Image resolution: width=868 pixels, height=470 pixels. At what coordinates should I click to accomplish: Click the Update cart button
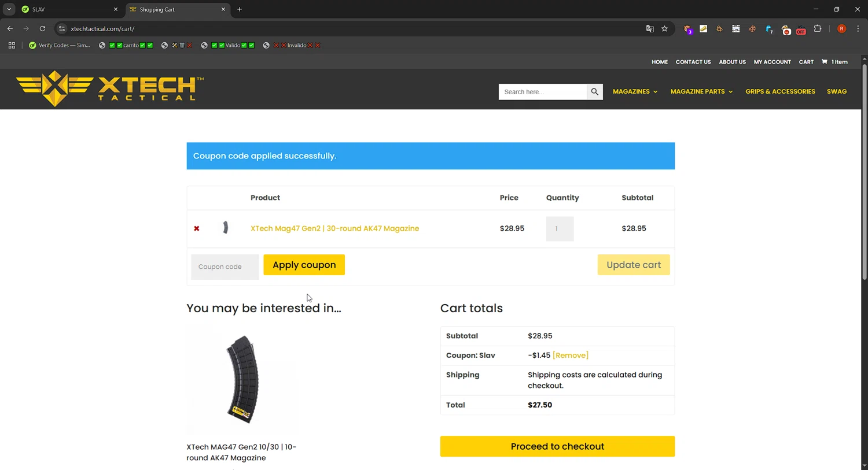(x=634, y=265)
